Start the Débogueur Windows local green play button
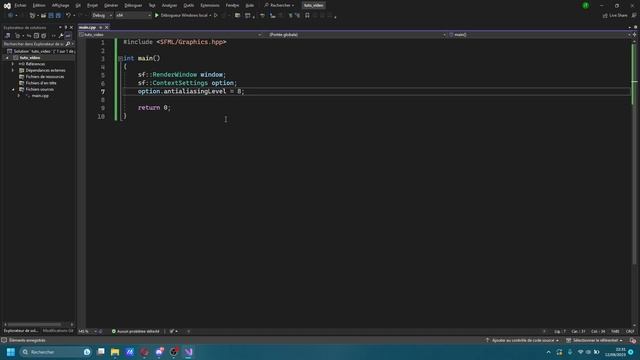 pyautogui.click(x=157, y=16)
